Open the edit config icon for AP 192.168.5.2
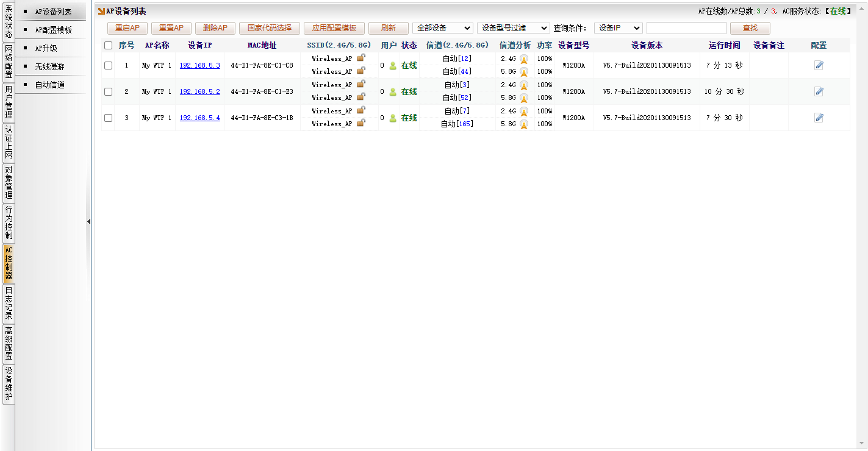The height and width of the screenshot is (451, 868). pyautogui.click(x=819, y=91)
